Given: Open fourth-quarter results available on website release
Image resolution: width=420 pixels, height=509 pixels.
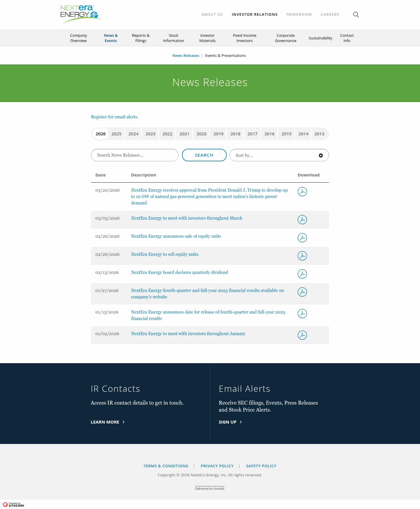Looking at the screenshot, I should click(x=207, y=294).
